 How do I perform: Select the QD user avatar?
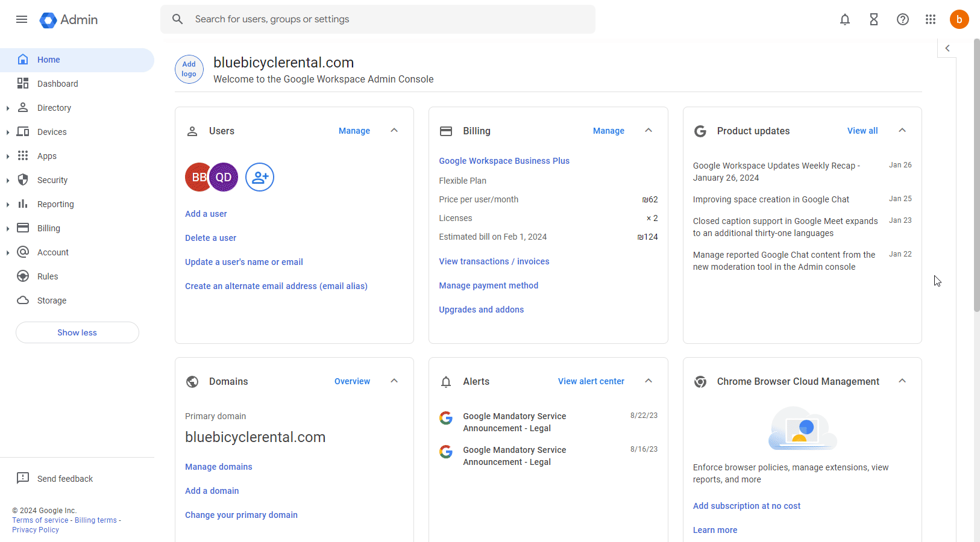pos(224,177)
